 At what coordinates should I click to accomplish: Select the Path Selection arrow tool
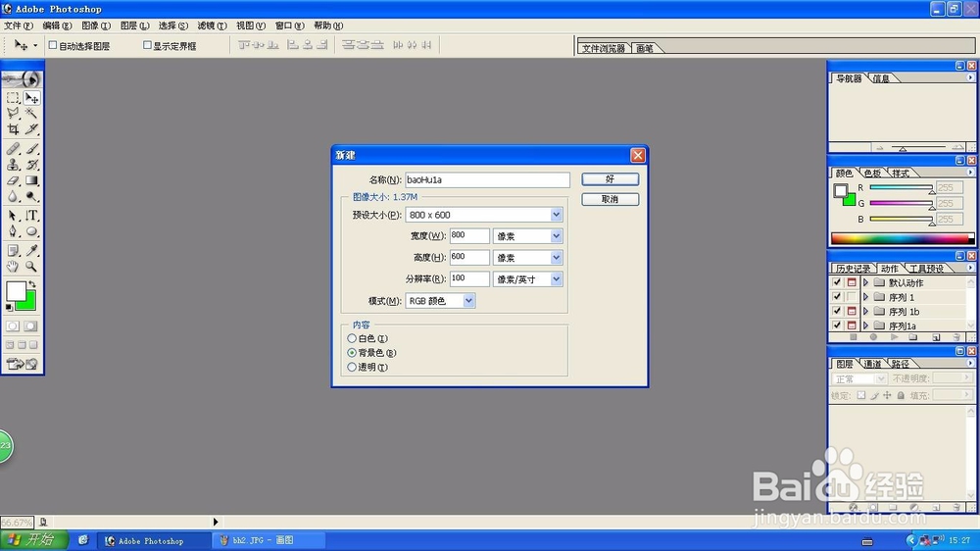(13, 216)
